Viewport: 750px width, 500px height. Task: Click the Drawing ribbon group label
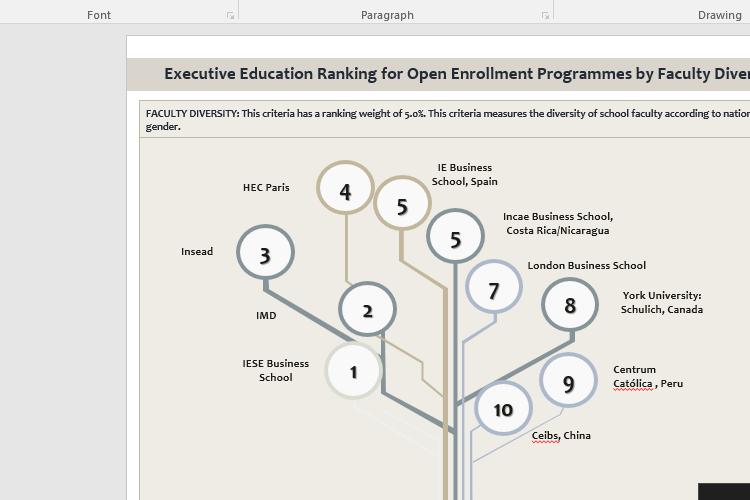[x=719, y=15]
